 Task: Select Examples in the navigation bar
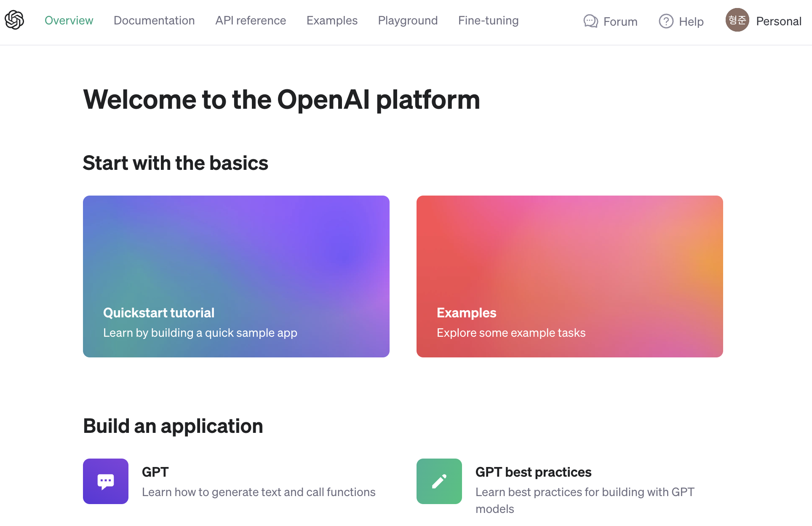click(x=332, y=20)
